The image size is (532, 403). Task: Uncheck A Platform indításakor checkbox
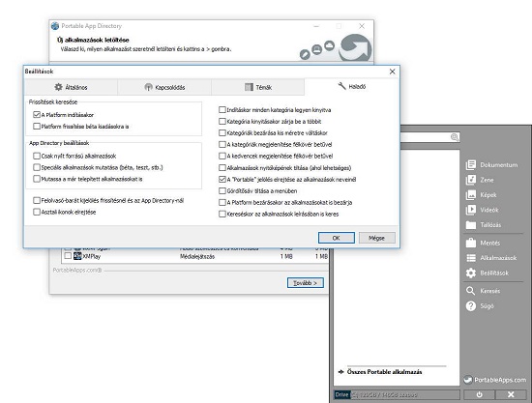(37, 115)
